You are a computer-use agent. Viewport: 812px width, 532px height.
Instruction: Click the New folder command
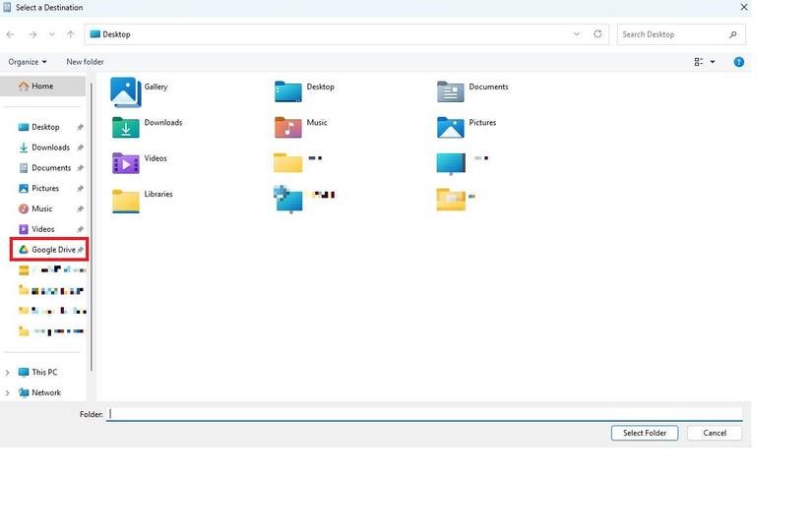(x=85, y=62)
